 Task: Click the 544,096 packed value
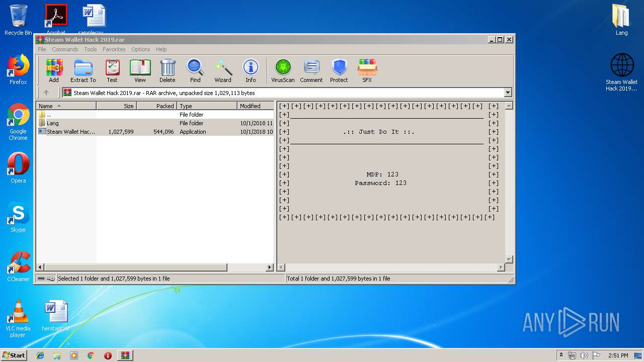click(x=164, y=132)
